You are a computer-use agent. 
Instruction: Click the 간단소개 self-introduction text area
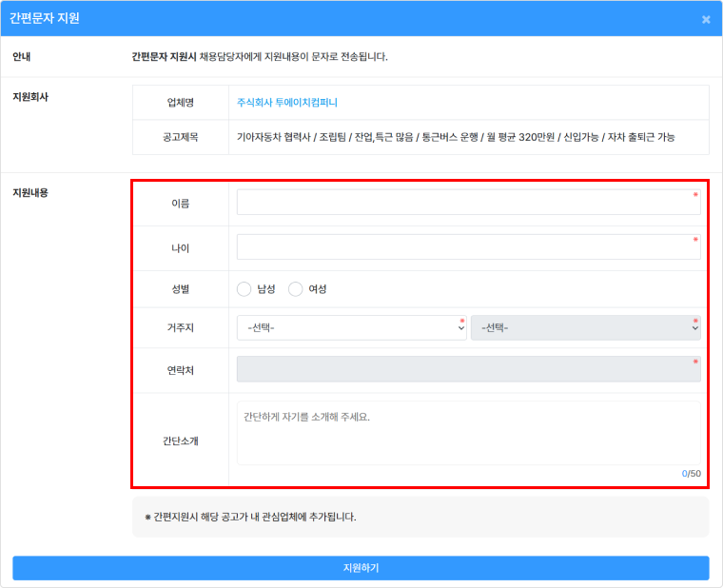[x=468, y=433]
